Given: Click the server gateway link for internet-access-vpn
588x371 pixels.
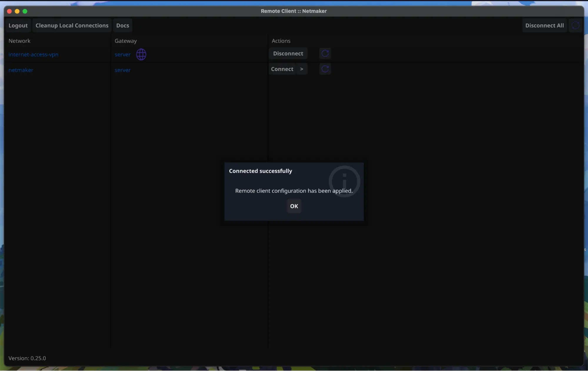Looking at the screenshot, I should (122, 55).
